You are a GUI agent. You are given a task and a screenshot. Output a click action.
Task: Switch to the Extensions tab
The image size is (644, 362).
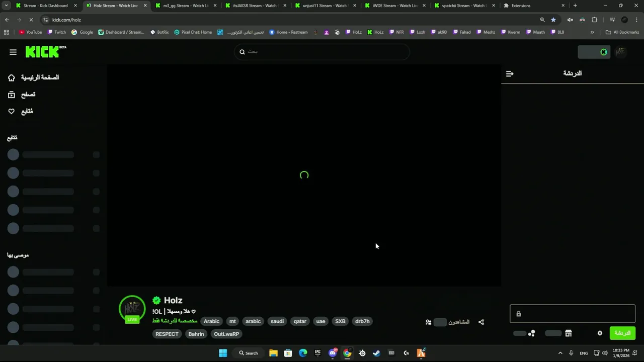(534, 6)
